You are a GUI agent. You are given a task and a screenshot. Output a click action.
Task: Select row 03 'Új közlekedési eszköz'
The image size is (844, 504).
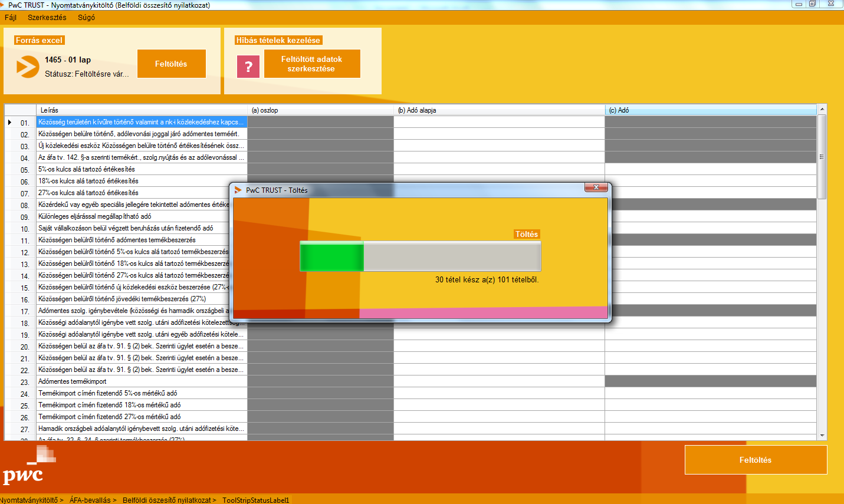click(142, 146)
